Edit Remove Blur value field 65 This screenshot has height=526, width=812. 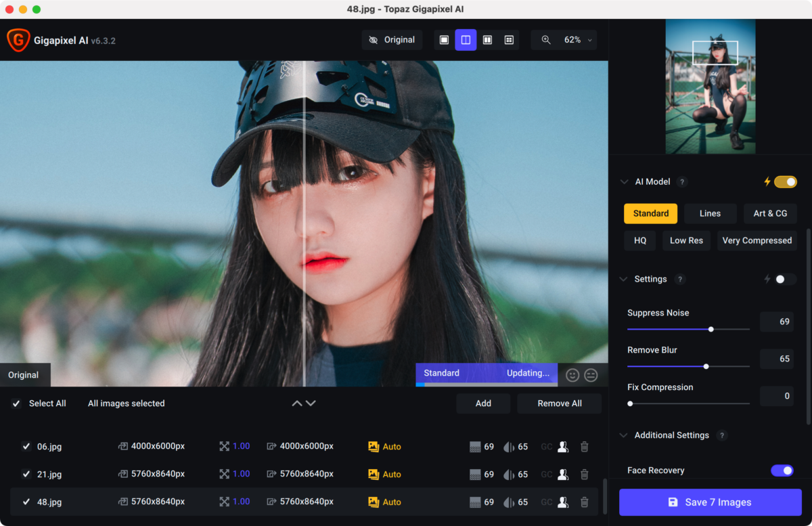(777, 359)
